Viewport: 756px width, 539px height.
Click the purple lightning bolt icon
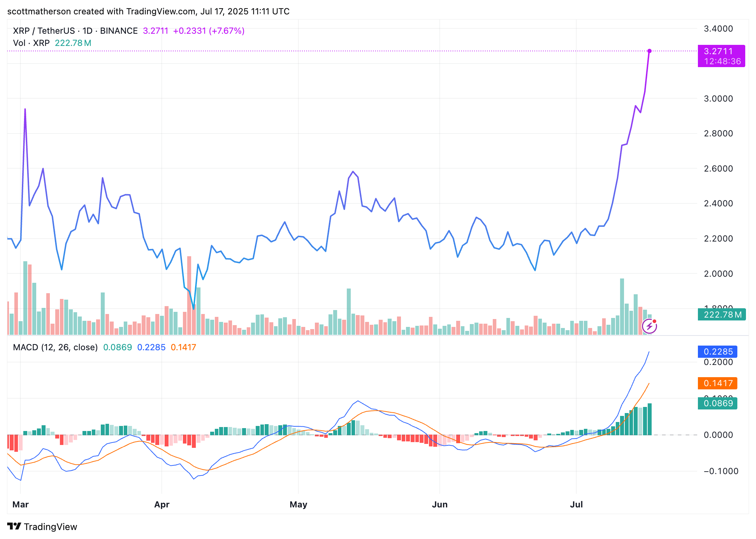click(x=649, y=327)
